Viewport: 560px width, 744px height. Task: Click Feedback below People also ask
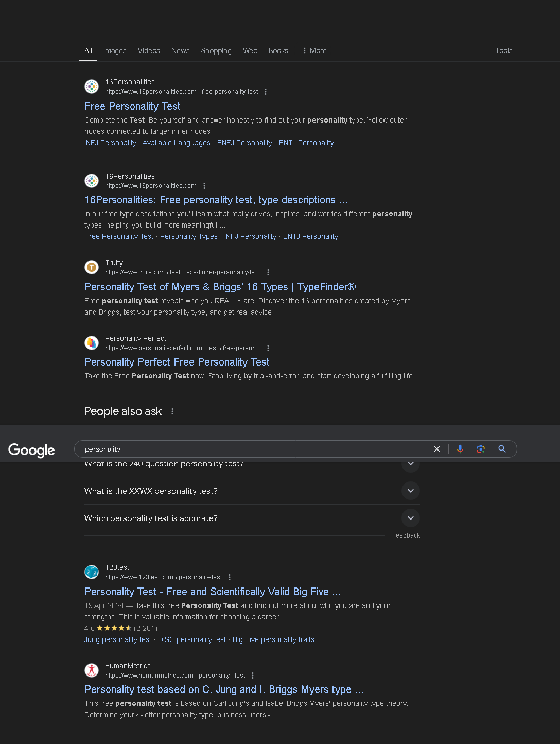(x=406, y=535)
